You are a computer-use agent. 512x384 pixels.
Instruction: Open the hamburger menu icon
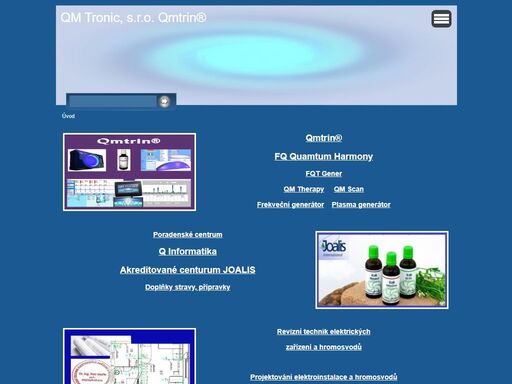point(441,19)
